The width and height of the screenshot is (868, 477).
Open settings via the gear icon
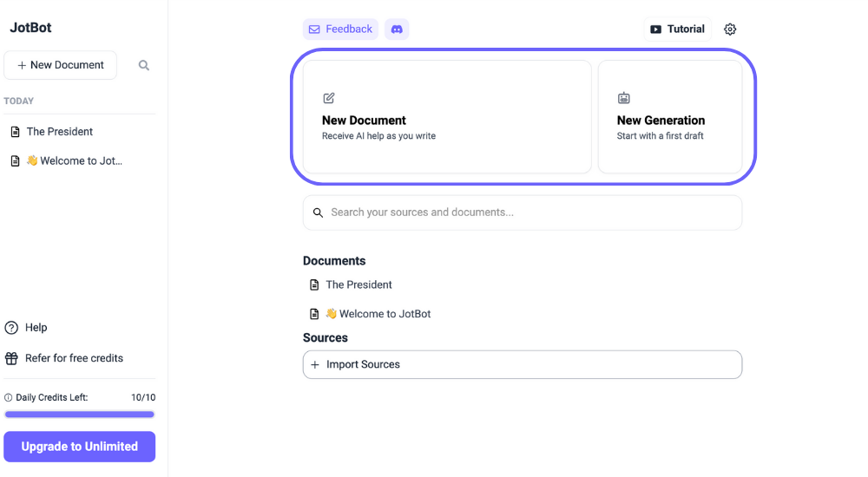(730, 29)
